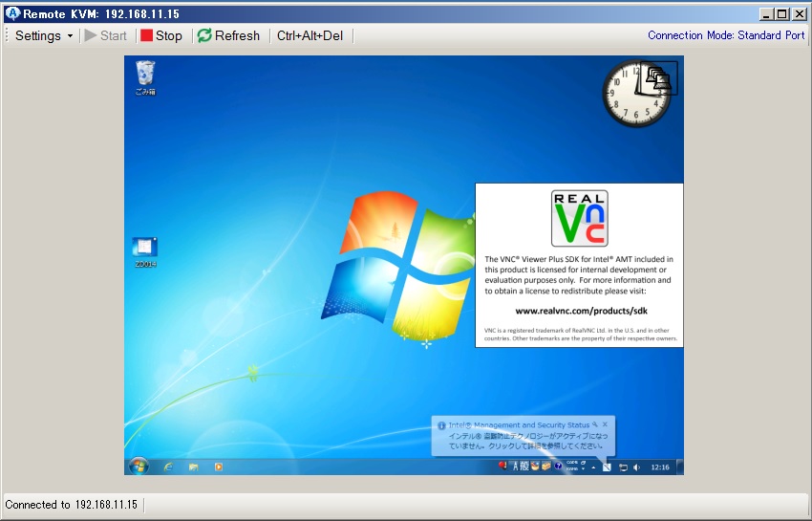
Task: Click the 12:16 taskbar clock
Action: tap(660, 467)
